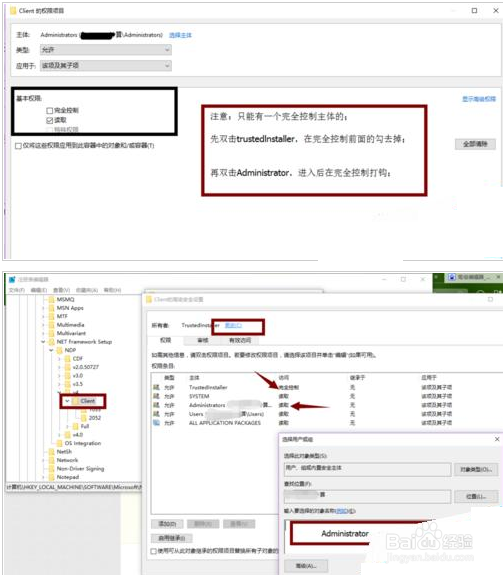
Task: Click the 添加(D) button under permission entries
Action: [167, 524]
